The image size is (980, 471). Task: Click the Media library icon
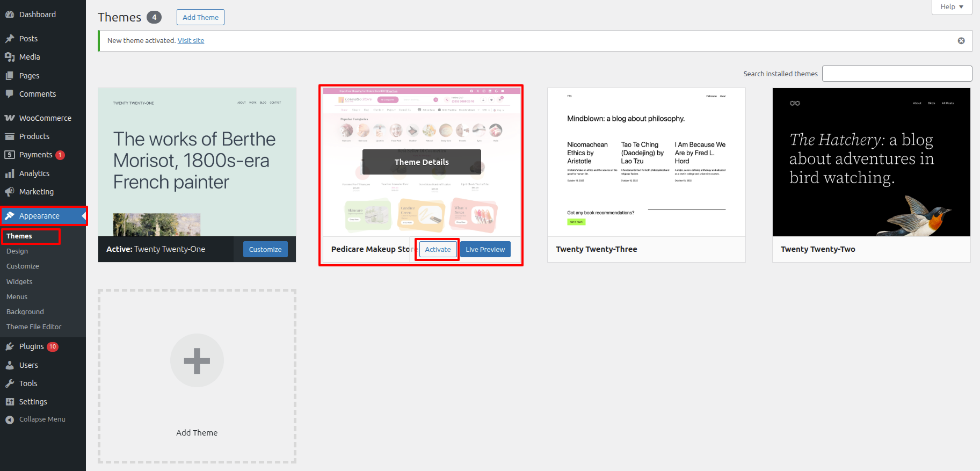point(10,57)
